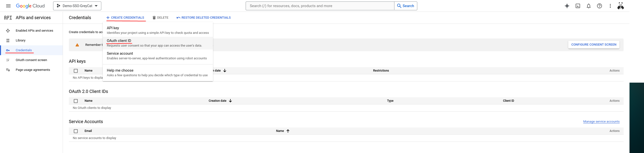Click the OAuth consent screen icon
644x153 pixels.
8,60
